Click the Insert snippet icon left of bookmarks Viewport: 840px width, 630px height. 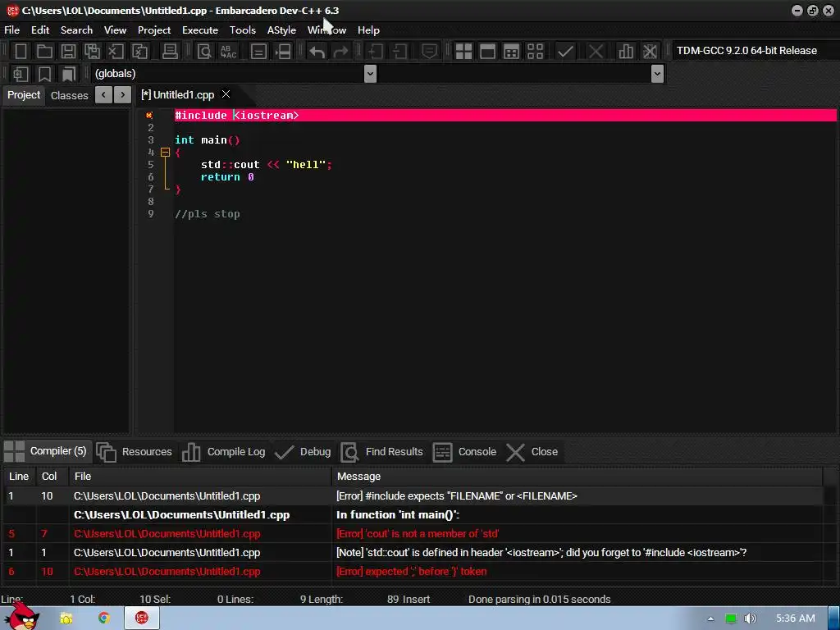21,74
